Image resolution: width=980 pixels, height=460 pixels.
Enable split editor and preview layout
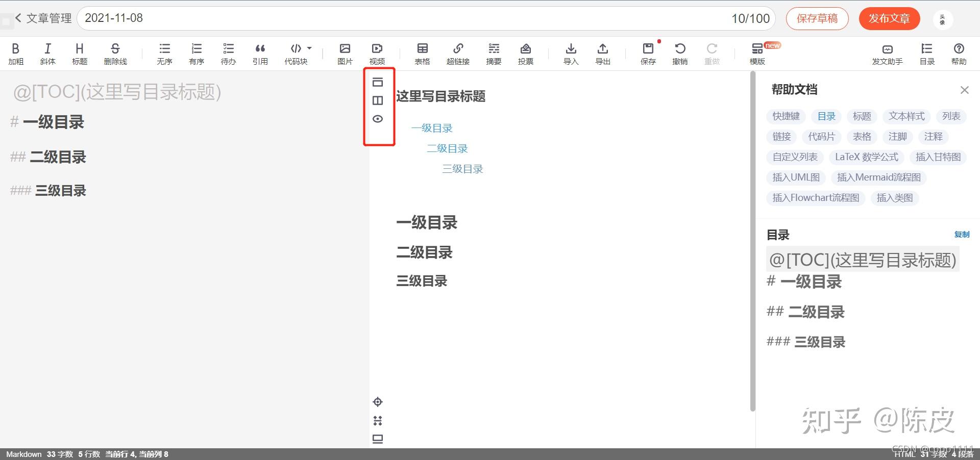tap(378, 100)
